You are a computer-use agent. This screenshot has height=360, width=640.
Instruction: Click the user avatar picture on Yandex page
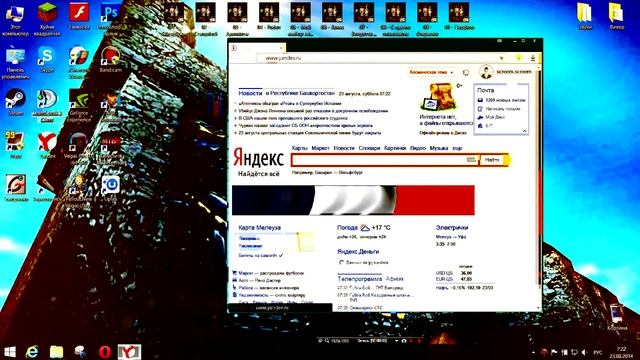pos(486,72)
